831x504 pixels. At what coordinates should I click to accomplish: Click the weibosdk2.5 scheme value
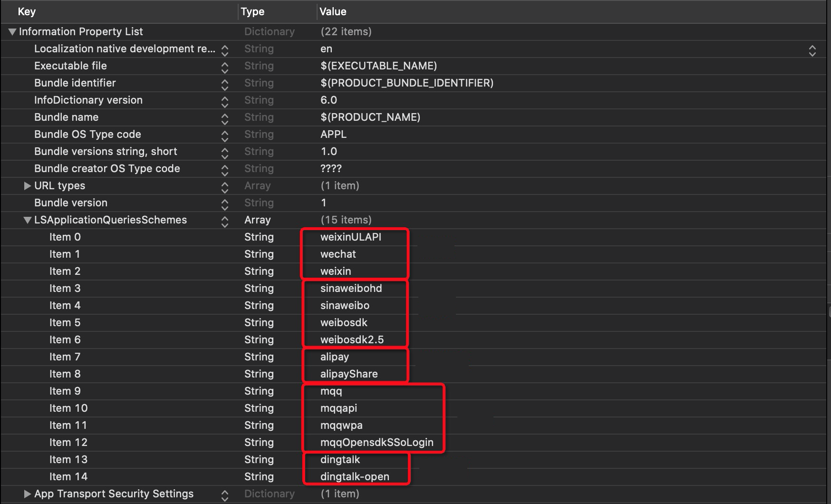(352, 340)
